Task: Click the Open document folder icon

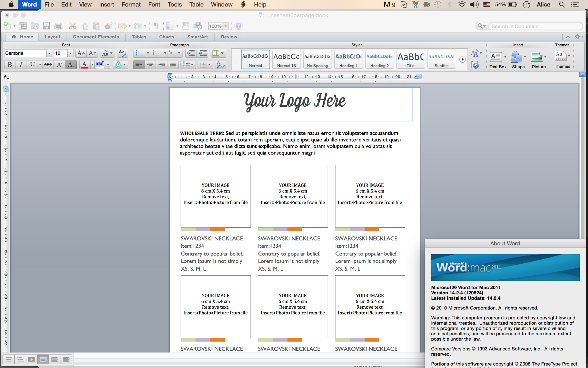Action: (35, 26)
